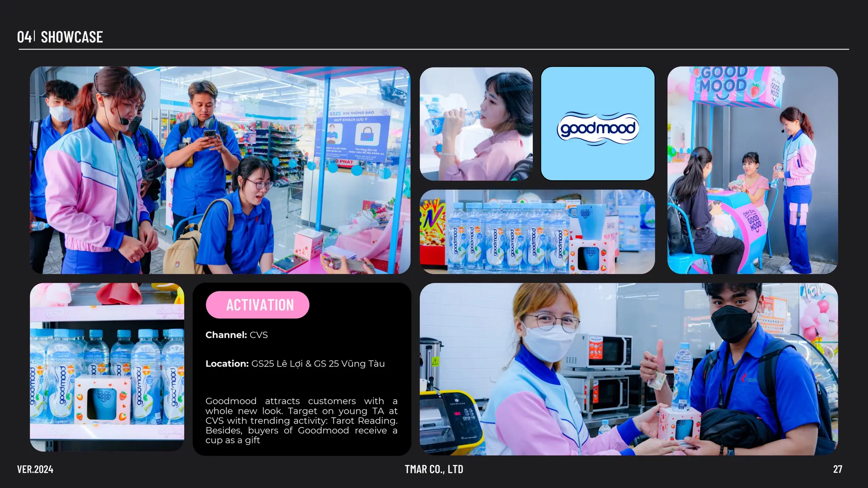Open the Good Mood booth photo on the right
The image size is (868, 488).
click(752, 170)
